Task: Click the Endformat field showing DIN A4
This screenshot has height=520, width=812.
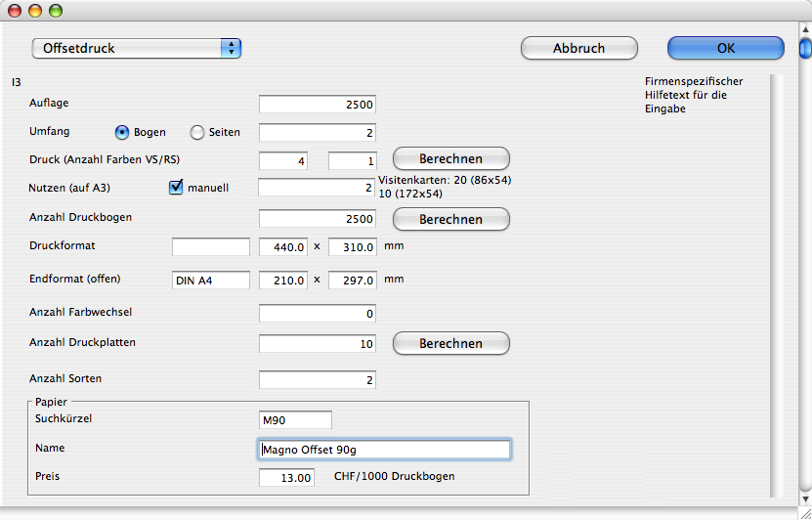Action: pos(211,281)
